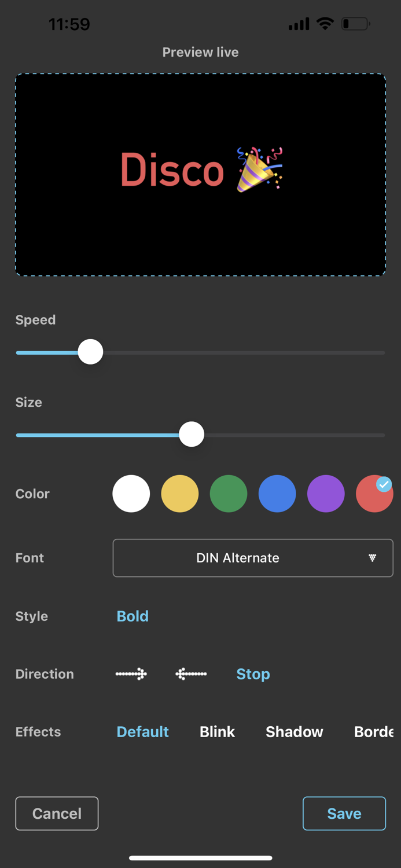Set direction to Stop
The width and height of the screenshot is (401, 868).
[253, 674]
